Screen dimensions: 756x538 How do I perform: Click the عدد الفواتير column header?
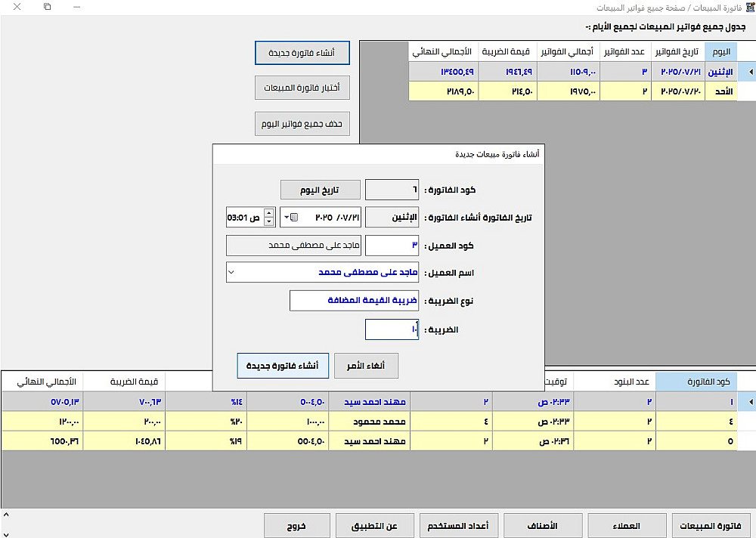625,51
